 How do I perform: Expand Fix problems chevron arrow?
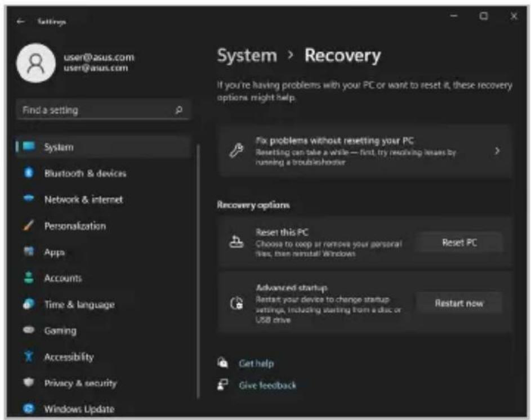(497, 151)
